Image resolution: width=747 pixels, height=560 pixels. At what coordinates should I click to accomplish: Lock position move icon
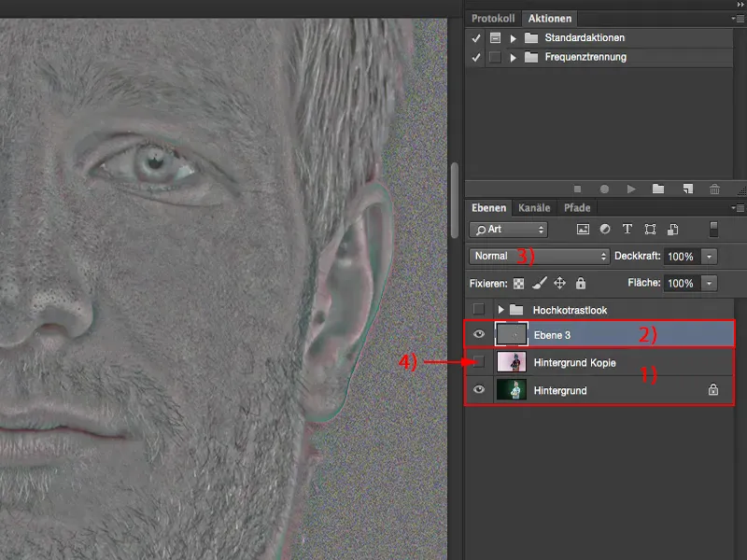click(559, 284)
